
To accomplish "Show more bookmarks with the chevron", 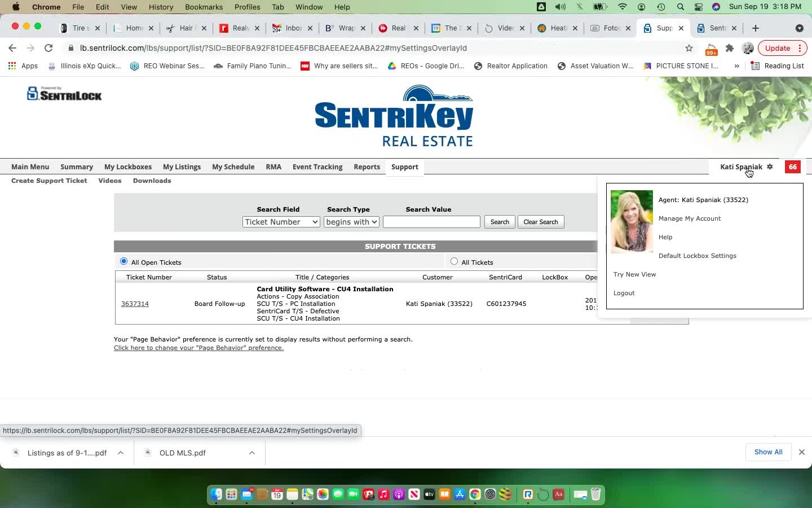I will click(736, 66).
